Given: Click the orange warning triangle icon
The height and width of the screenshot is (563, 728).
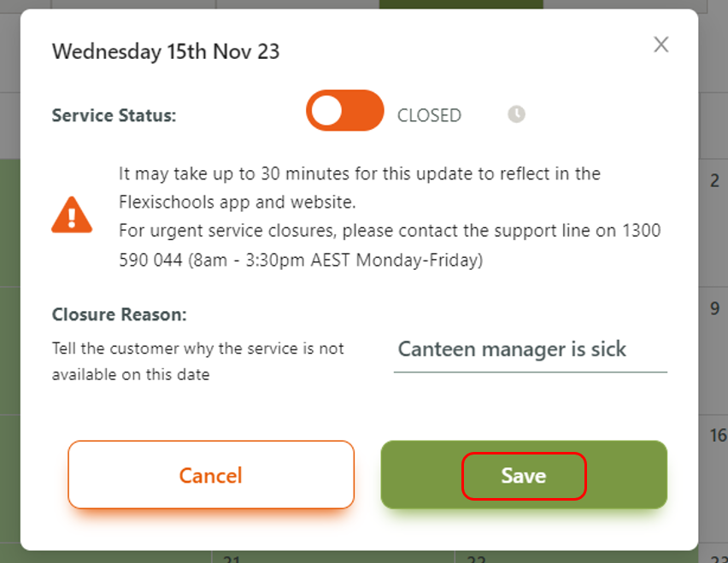Looking at the screenshot, I should coord(72,214).
